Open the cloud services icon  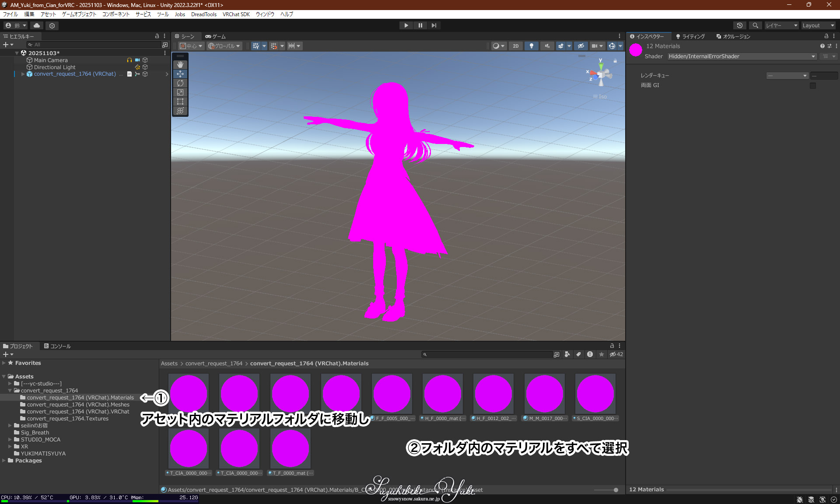pyautogui.click(x=37, y=25)
